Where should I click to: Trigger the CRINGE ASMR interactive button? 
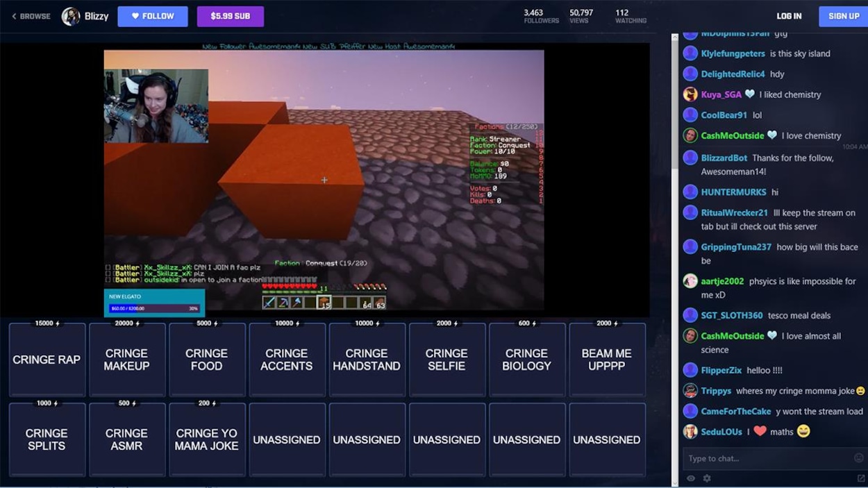126,439
